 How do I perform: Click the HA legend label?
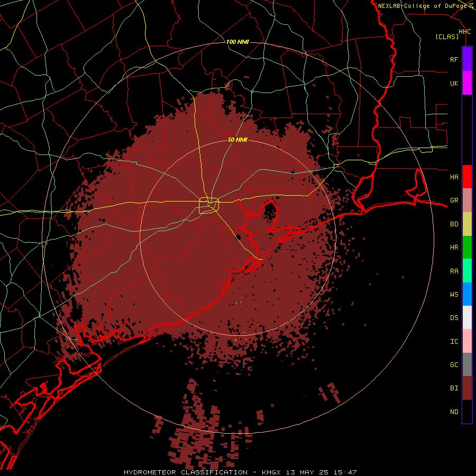point(454,177)
